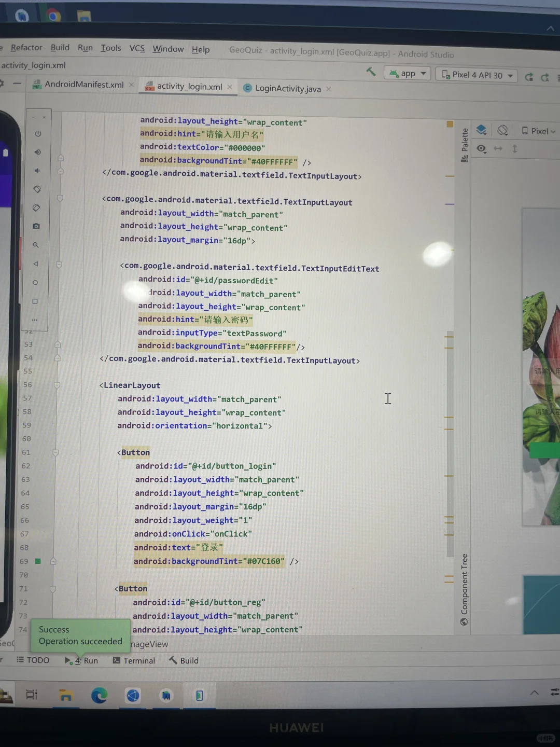Click the vertical arrows icon in design toolbar
The image size is (560, 747).
pyautogui.click(x=515, y=149)
